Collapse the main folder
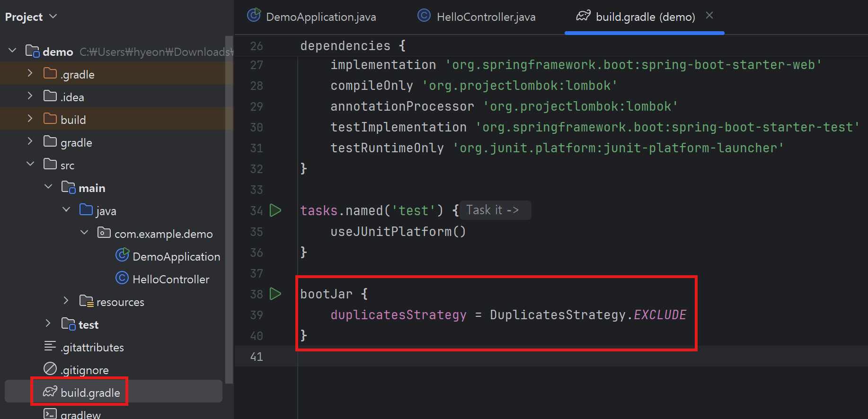This screenshot has height=419, width=868. 48,187
